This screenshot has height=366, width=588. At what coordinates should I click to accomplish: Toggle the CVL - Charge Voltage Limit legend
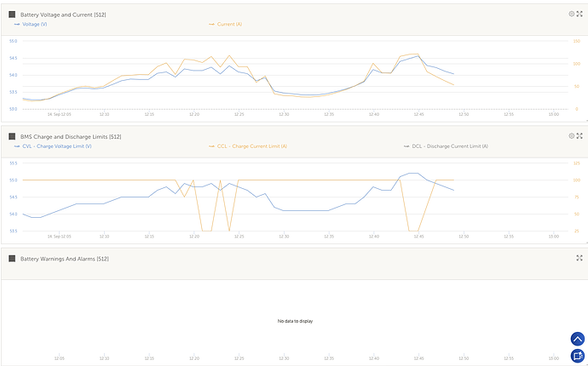click(53, 146)
